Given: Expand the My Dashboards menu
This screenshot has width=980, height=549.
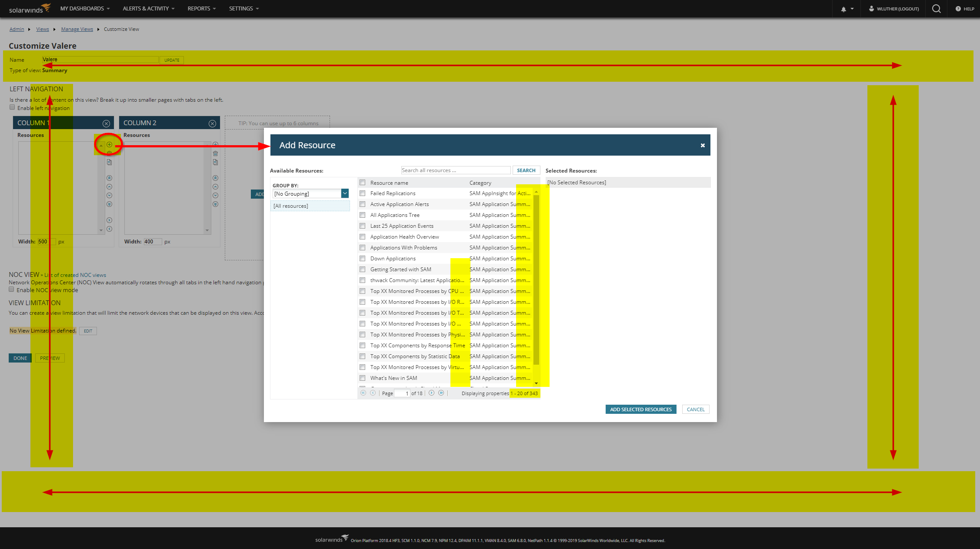Looking at the screenshot, I should (x=85, y=9).
